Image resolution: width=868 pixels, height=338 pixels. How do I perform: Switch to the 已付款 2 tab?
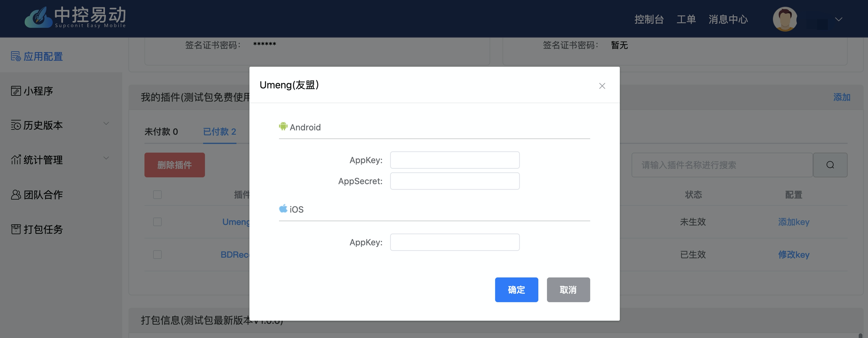(219, 132)
